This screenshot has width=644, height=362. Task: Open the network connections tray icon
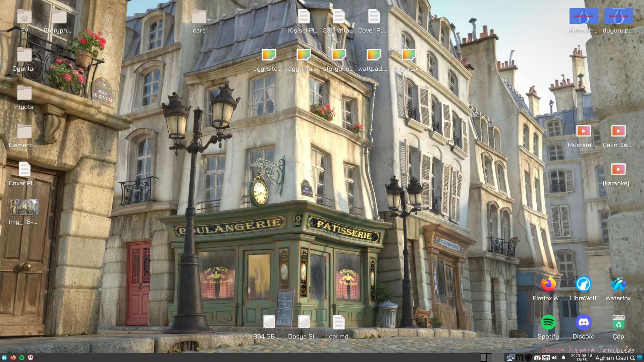511,358
